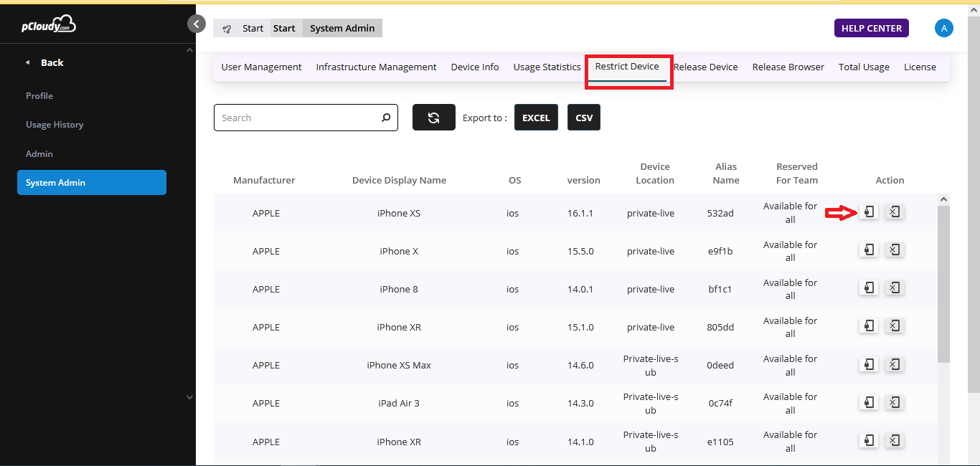
Task: Click restrict device icon for iPhone XS
Action: [x=869, y=211]
